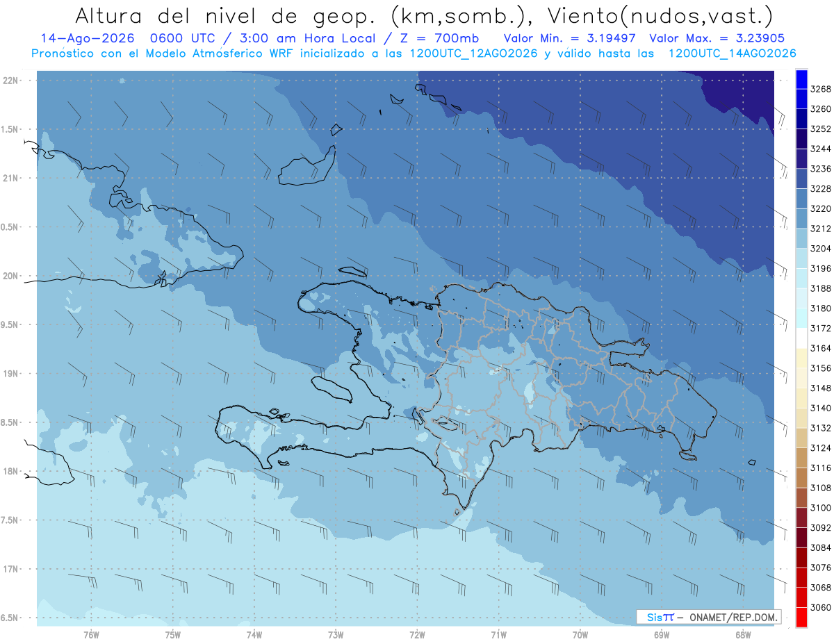Click the longitude label 76W
Screen dimensions: 834x644
coord(91,636)
